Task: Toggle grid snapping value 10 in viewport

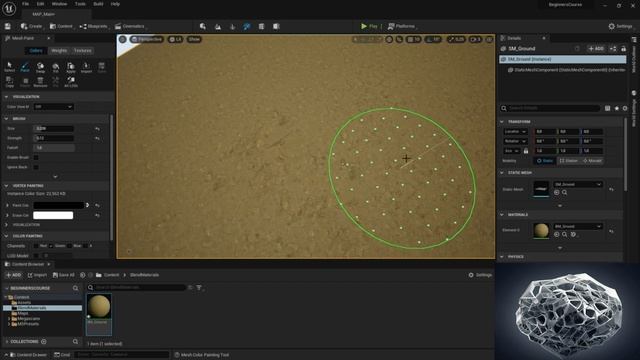Action: point(414,39)
